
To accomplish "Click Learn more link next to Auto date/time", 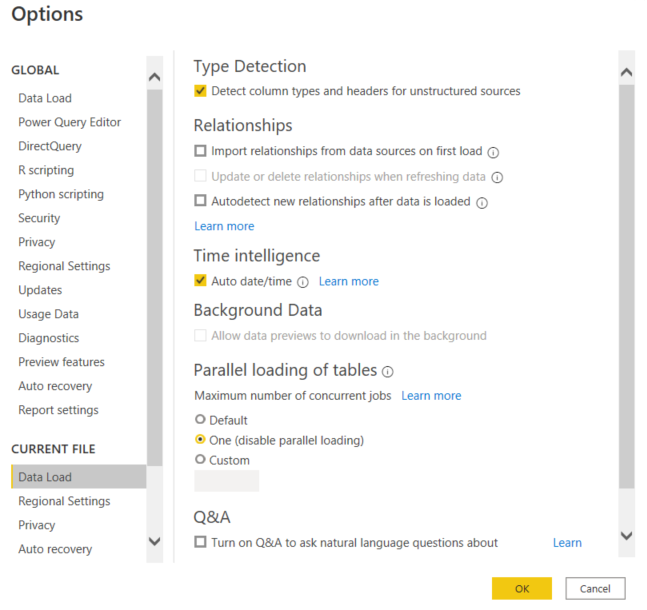I will coord(349,281).
